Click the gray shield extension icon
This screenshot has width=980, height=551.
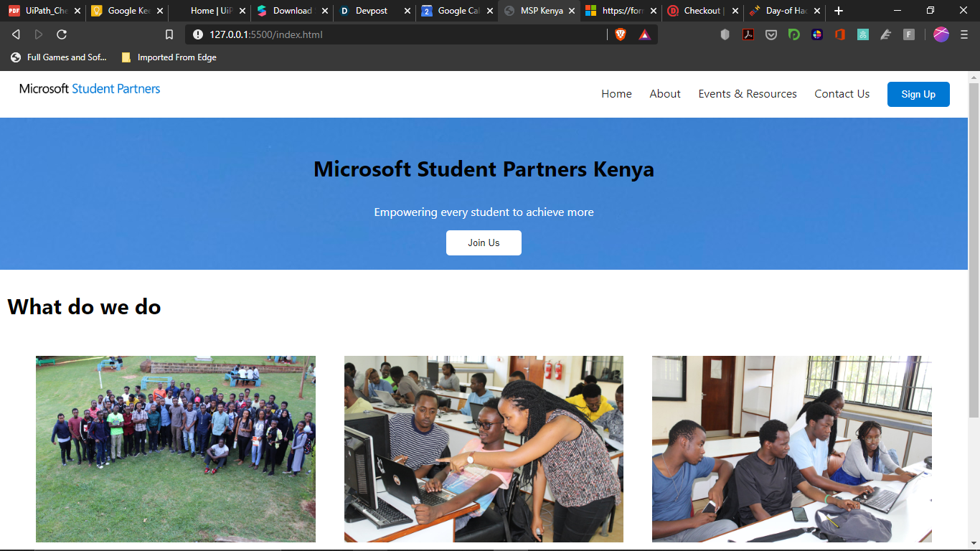pos(725,34)
